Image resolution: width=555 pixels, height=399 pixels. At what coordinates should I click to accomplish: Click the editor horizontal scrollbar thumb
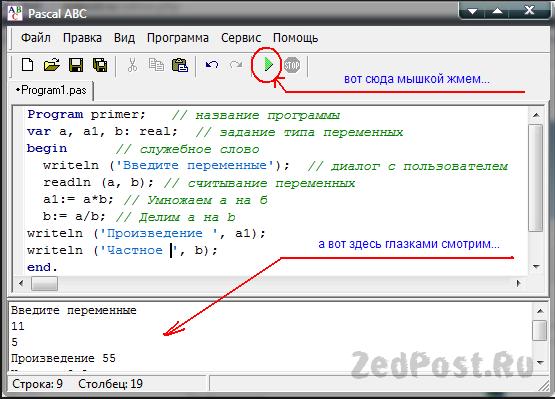44,283
